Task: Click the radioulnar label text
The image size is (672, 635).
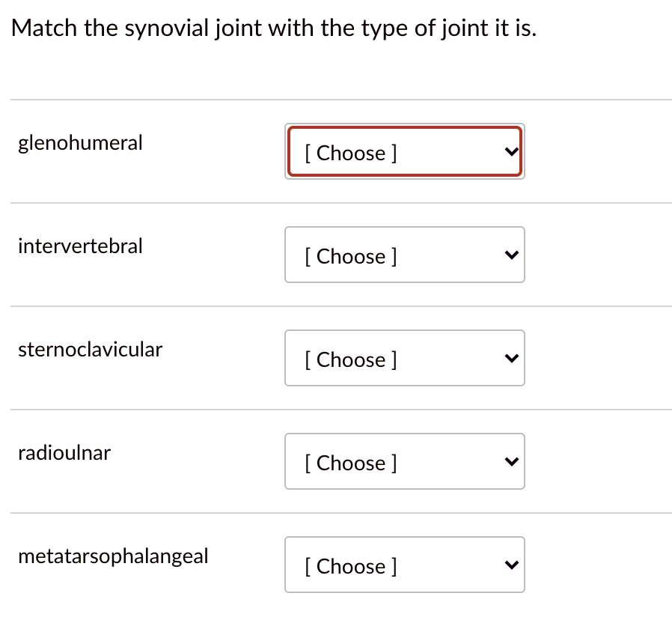Action: tap(64, 452)
